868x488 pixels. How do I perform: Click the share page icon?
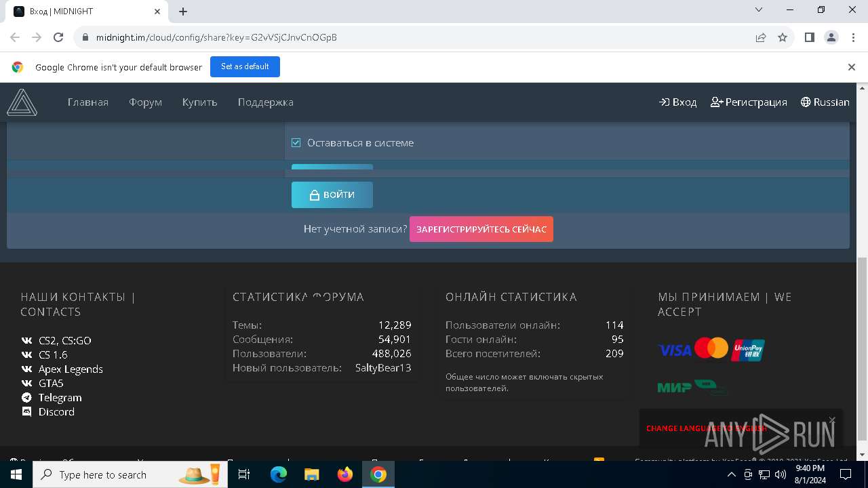(x=761, y=37)
